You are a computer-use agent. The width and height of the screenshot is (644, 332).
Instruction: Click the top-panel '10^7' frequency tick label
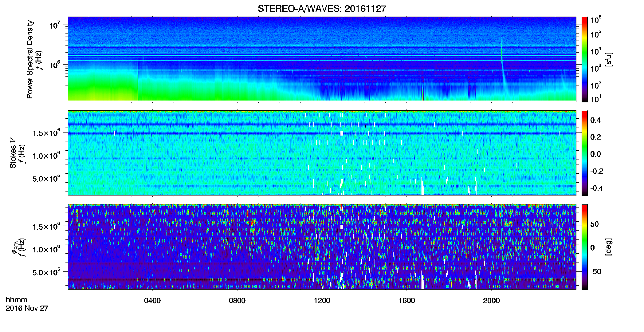[54, 25]
